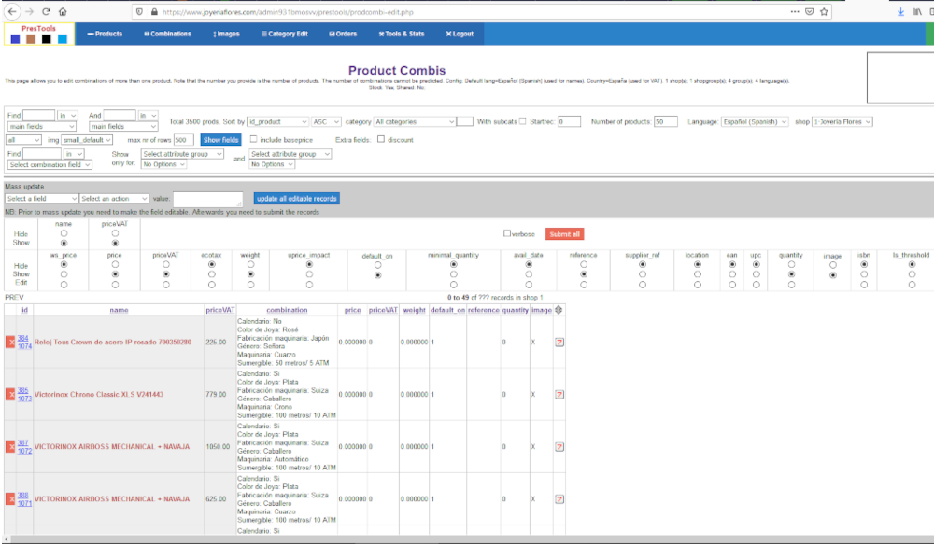The image size is (934, 560).
Task: Tick the With subcats checkbox
Action: pyautogui.click(x=522, y=121)
